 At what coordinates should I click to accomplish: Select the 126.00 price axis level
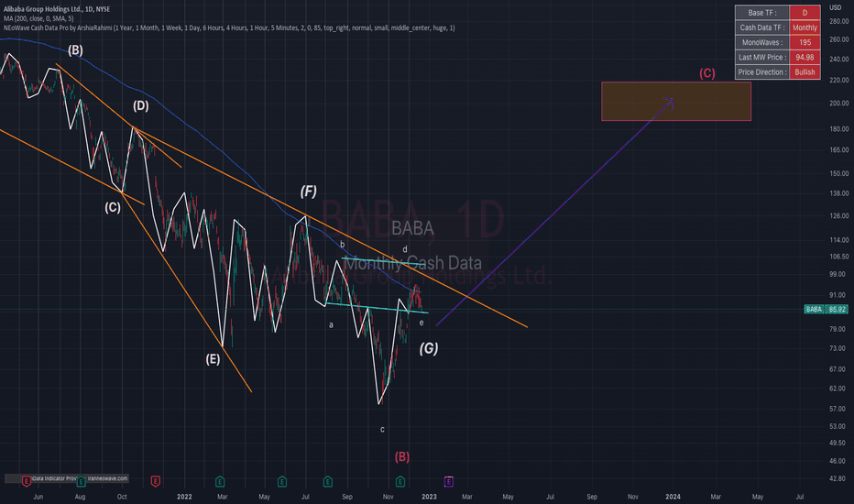pyautogui.click(x=838, y=215)
